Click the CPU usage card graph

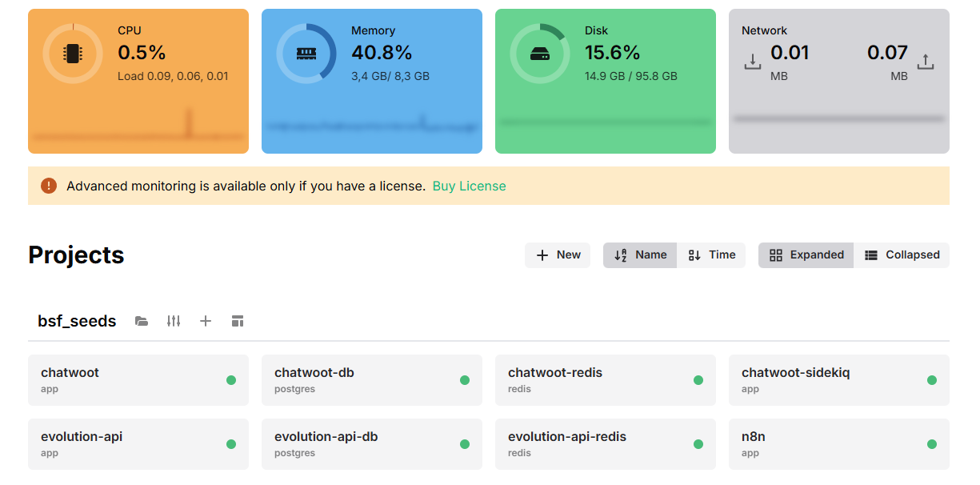(x=138, y=125)
